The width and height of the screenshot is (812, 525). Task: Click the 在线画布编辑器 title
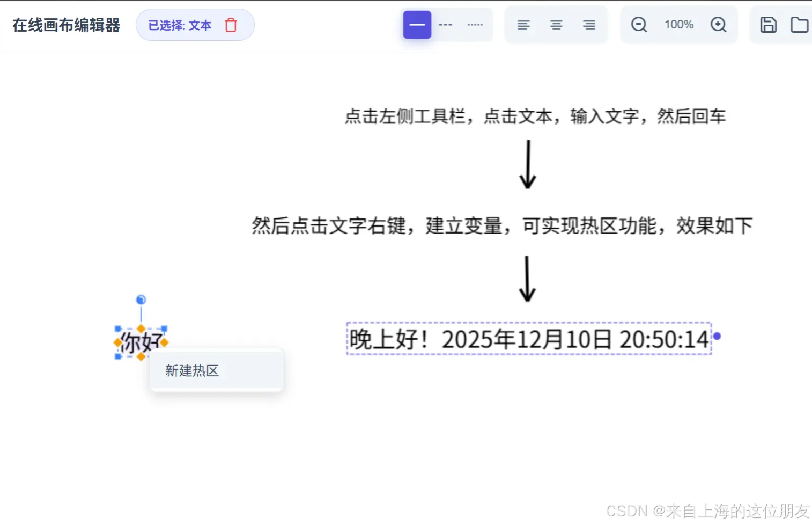65,25
